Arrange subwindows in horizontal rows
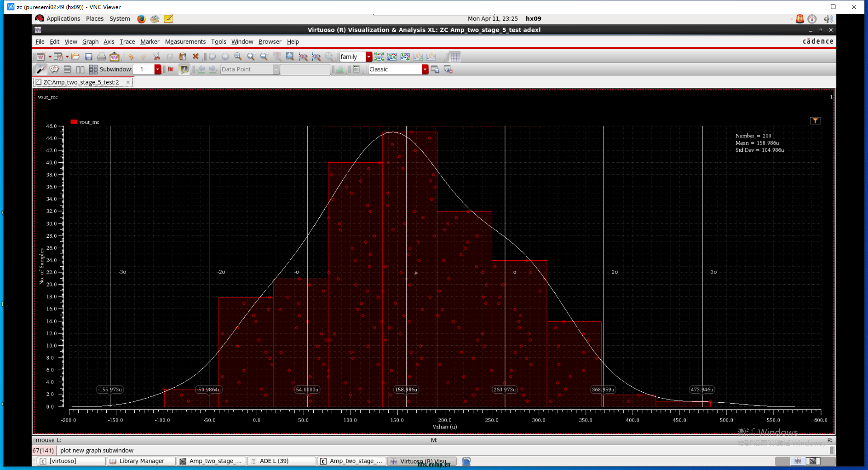Image resolution: width=868 pixels, height=470 pixels. click(67, 69)
